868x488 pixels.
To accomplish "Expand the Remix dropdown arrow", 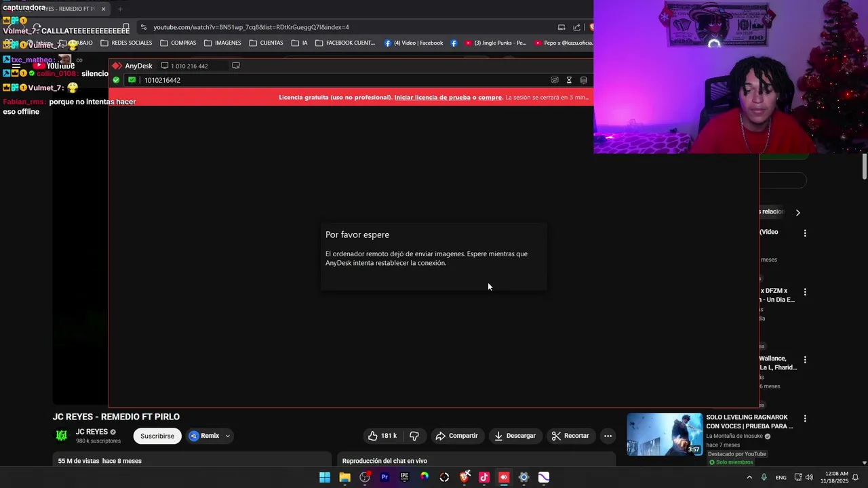I will click(x=228, y=436).
